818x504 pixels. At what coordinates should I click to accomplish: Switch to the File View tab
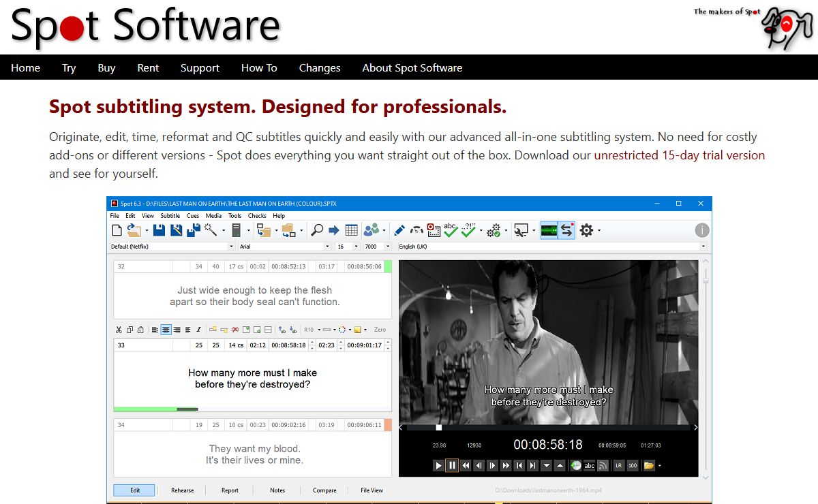click(x=372, y=490)
